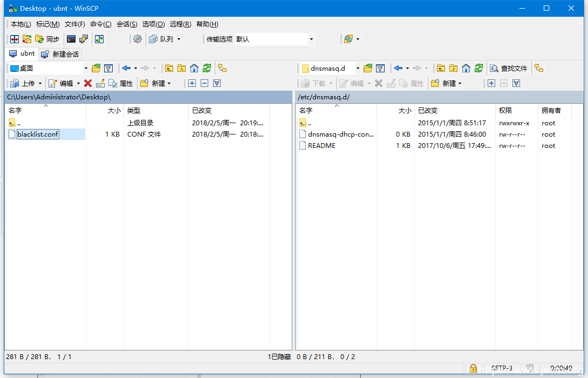Click remote select files plus icon
This screenshot has width=588, height=378.
491,83
